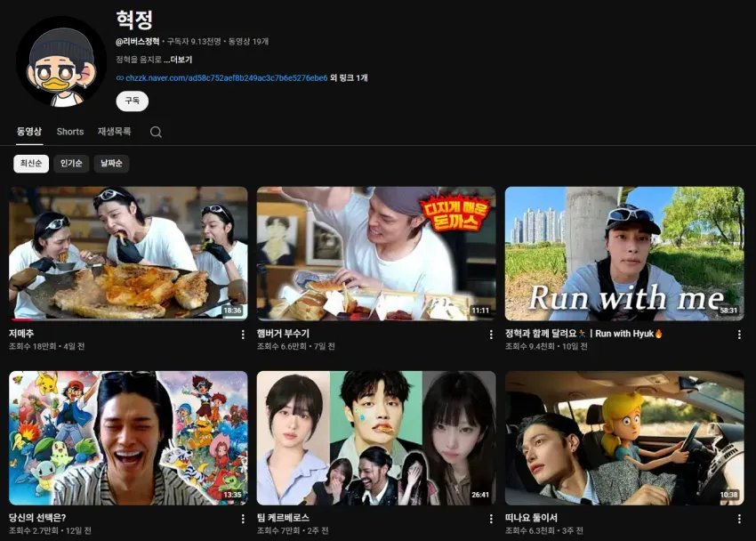Click the channel search magnifier icon
The image size is (756, 541).
[156, 132]
